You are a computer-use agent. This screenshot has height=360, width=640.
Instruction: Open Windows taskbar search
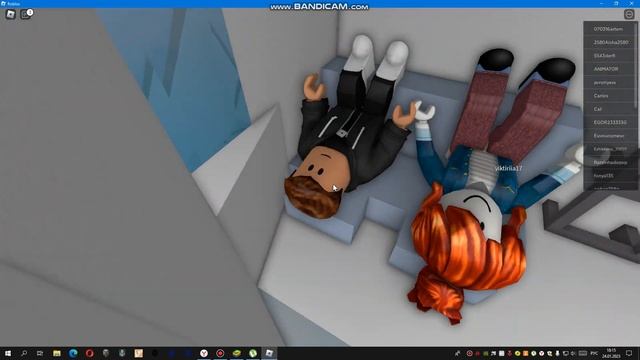click(24, 353)
